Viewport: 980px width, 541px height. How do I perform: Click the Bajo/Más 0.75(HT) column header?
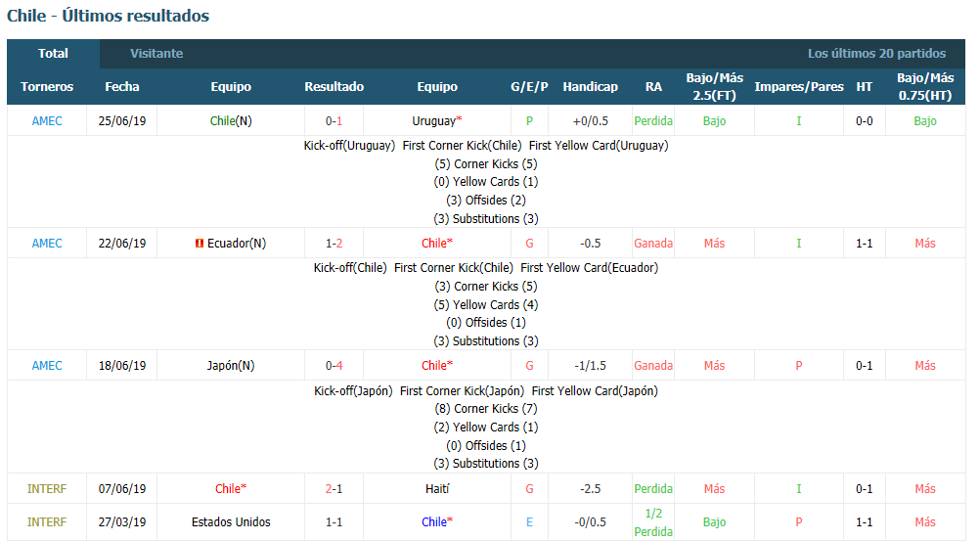pos(925,87)
